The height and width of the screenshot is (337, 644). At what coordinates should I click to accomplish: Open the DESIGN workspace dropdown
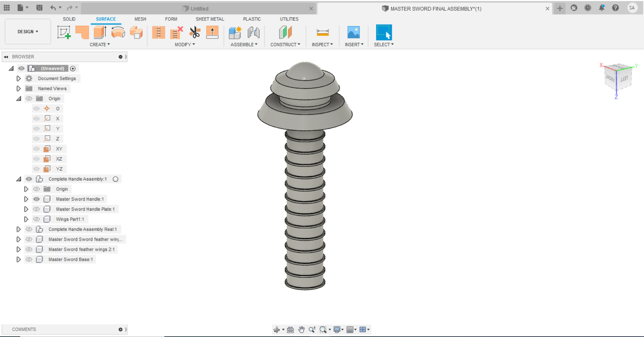point(28,31)
